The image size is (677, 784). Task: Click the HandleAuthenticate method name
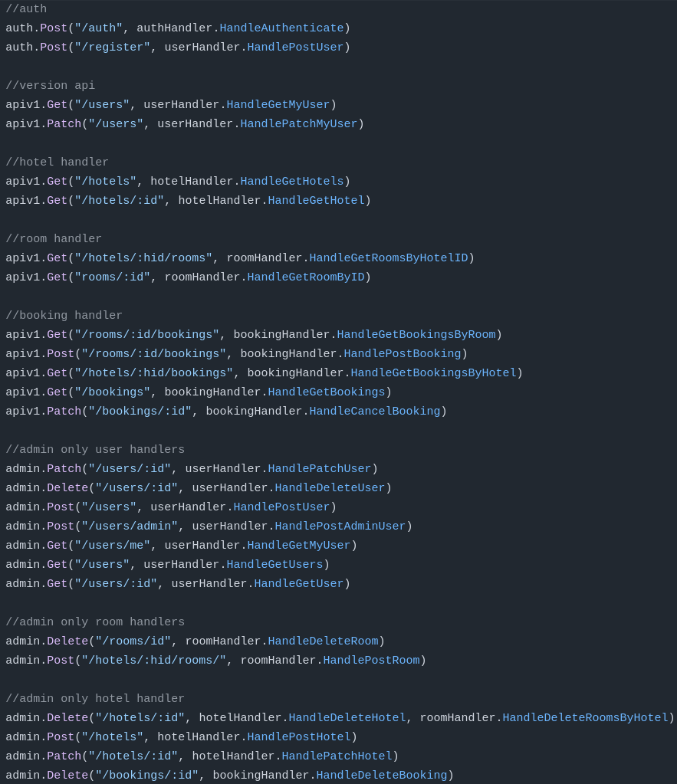tap(281, 28)
